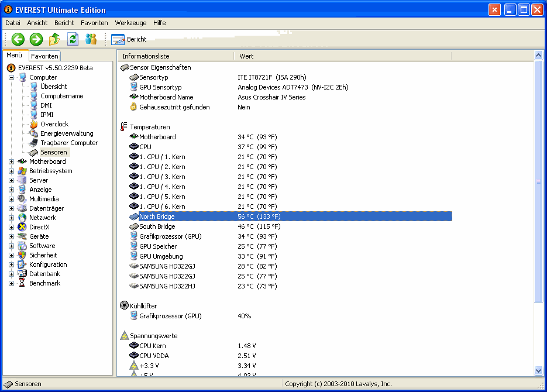Viewport: 547px width, 392px height.
Task: Expand the Benchmark tree node
Action: [x=11, y=283]
